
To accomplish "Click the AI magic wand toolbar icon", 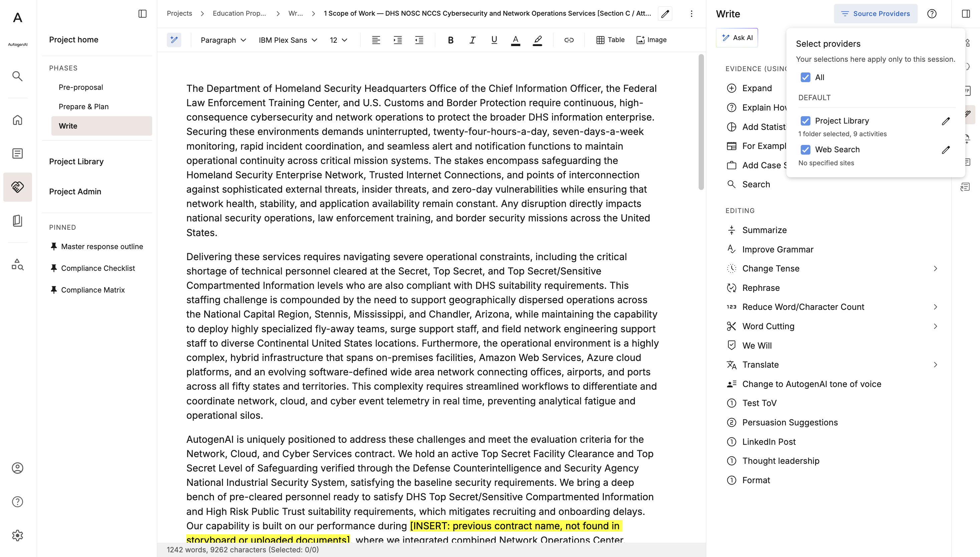I will [174, 40].
